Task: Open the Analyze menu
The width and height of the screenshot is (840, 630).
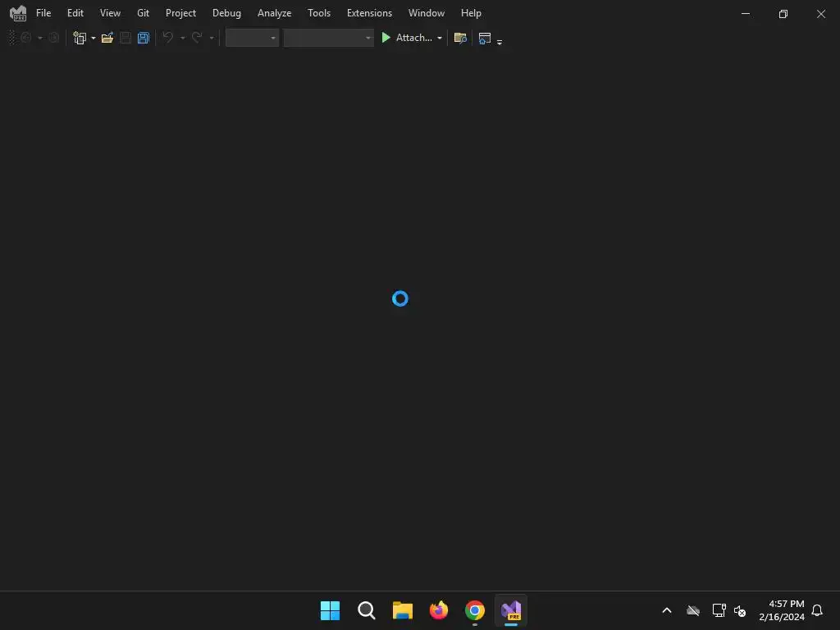Action: [x=274, y=13]
